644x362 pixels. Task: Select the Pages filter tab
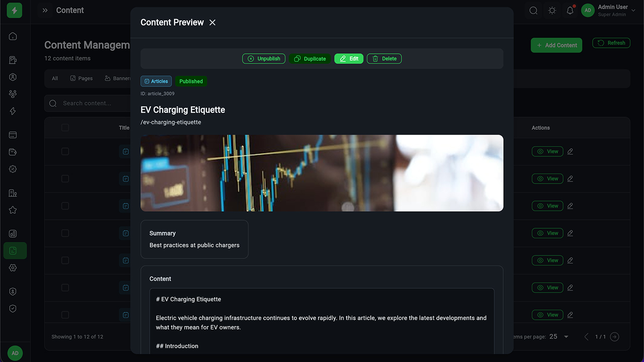82,78
